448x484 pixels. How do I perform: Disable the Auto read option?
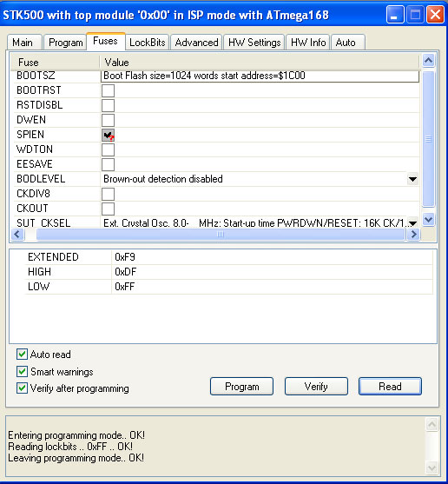click(x=22, y=354)
